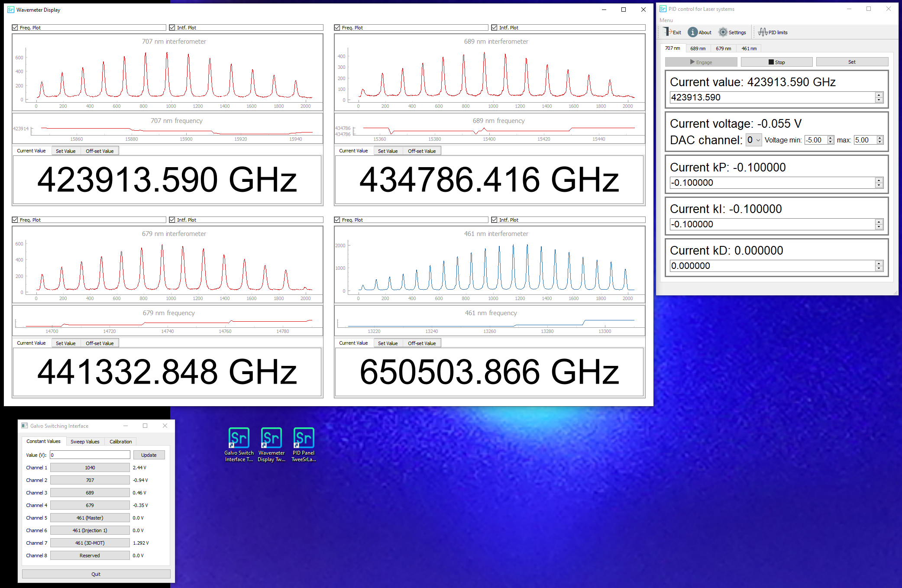Toggle Freq. Plot checkbox for 679 nm
This screenshot has width=902, height=588.
pos(15,220)
